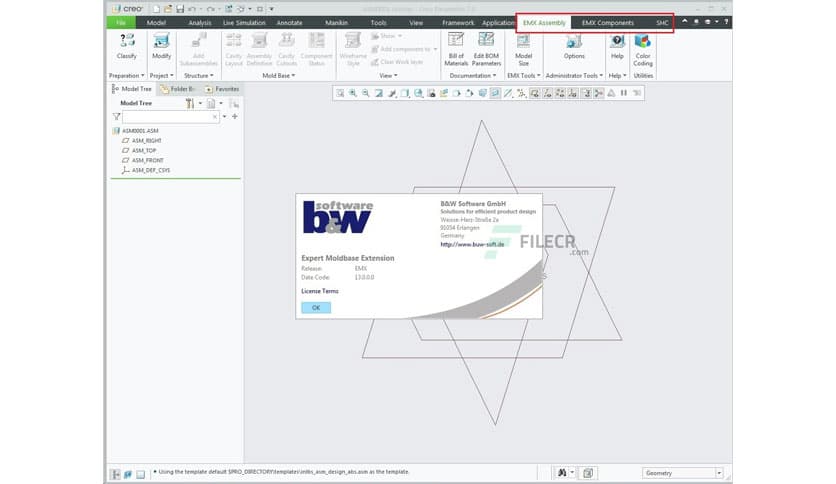
Task: Switch to the Analysis ribbon tab
Action: 200,22
